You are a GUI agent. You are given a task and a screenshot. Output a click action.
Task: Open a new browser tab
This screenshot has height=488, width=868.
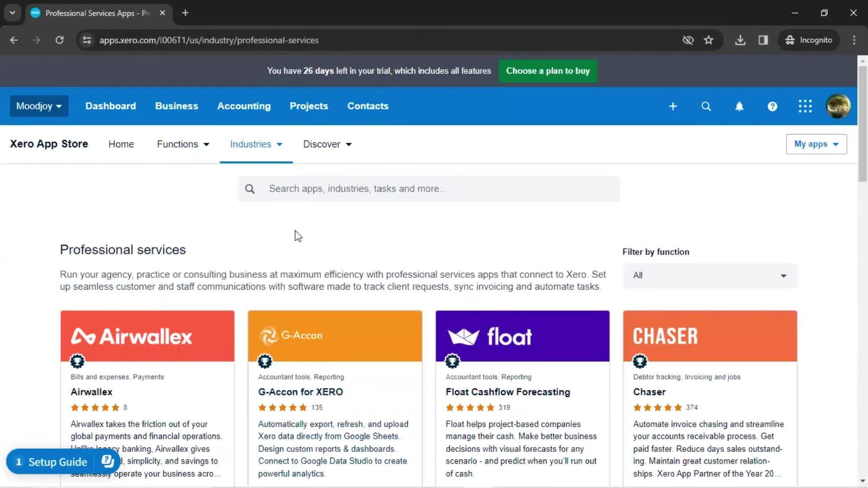pyautogui.click(x=185, y=13)
